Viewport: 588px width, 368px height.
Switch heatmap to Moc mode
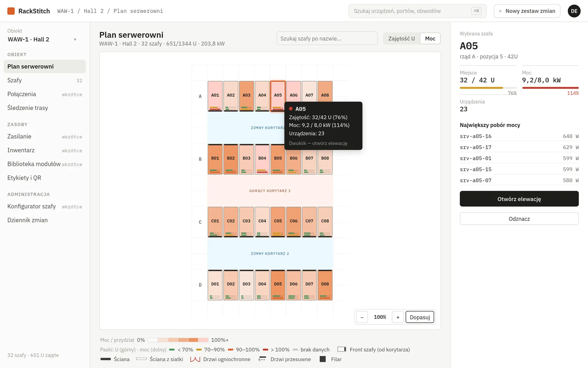tap(430, 39)
